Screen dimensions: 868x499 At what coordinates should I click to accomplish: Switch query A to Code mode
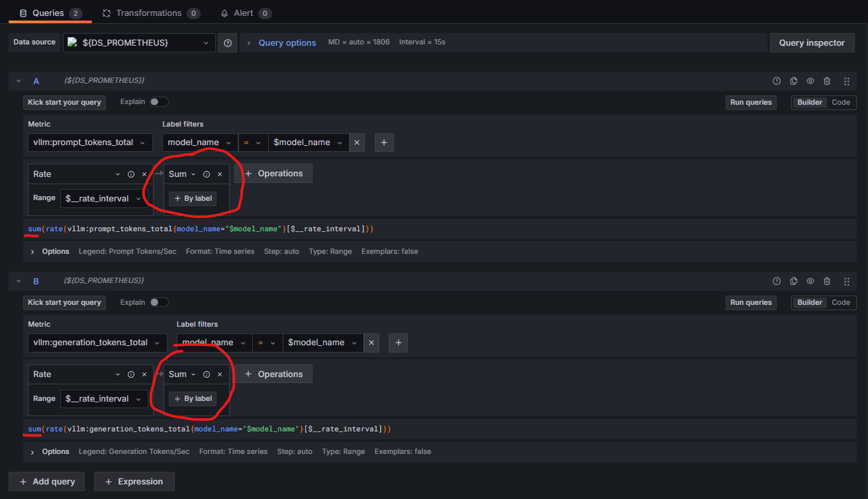[841, 102]
